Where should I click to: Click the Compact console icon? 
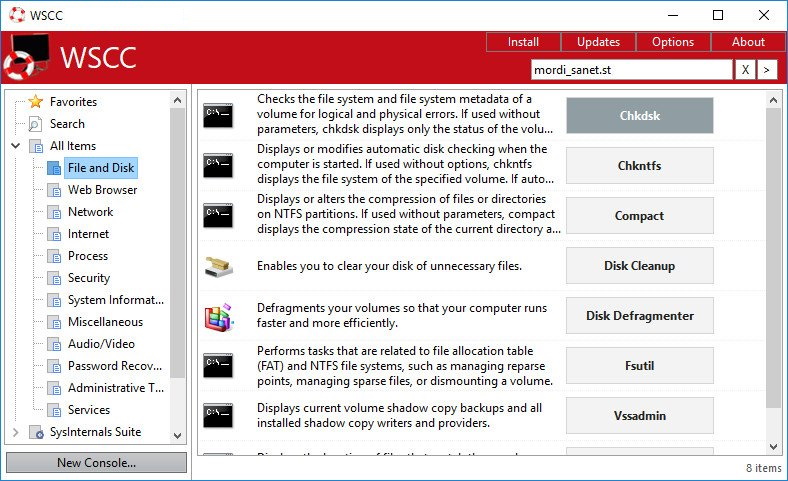click(x=218, y=215)
